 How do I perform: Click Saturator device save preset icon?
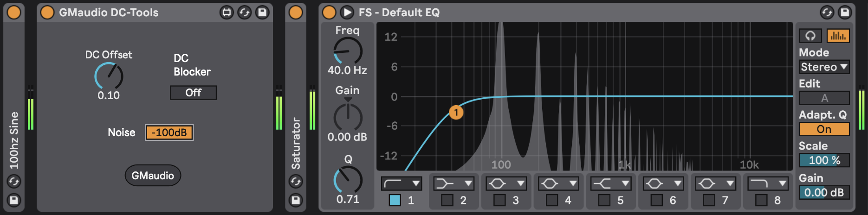[296, 200]
